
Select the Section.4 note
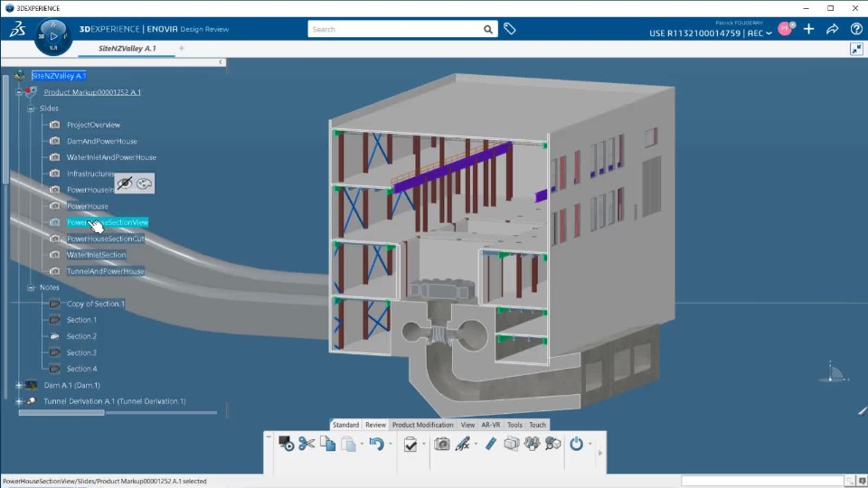coord(81,369)
